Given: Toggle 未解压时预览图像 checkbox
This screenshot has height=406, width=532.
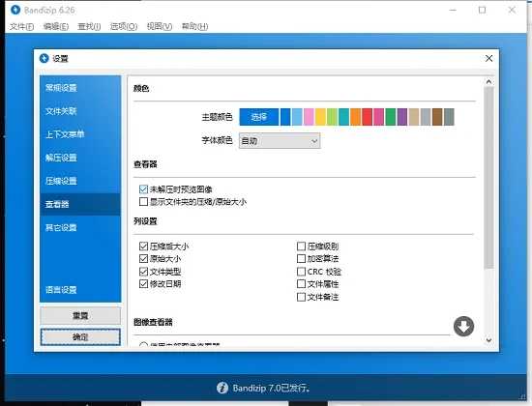Looking at the screenshot, I should click(143, 189).
